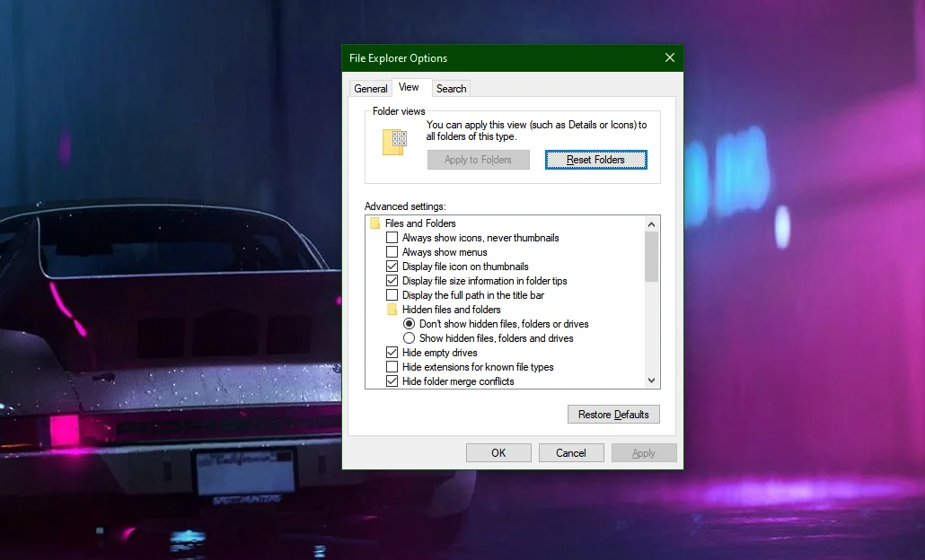Uncheck Display file size information in folder tips

(392, 281)
